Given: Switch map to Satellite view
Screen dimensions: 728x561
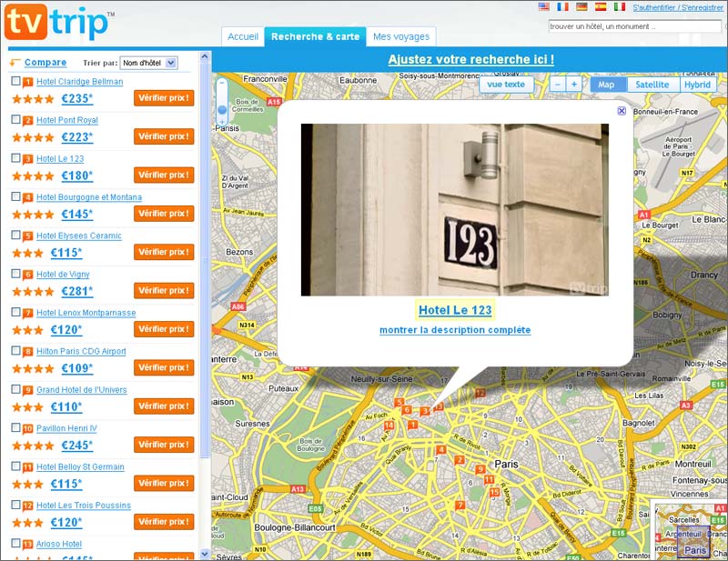Looking at the screenshot, I should 652,85.
